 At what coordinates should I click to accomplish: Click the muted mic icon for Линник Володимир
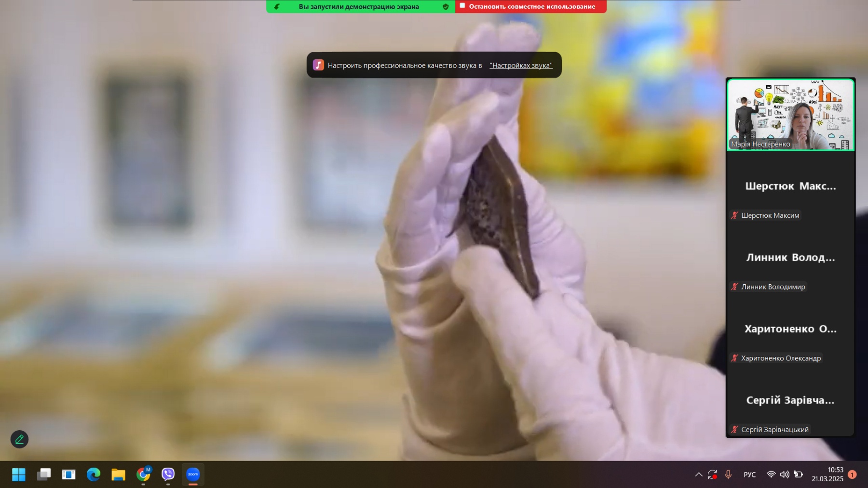pos(734,287)
